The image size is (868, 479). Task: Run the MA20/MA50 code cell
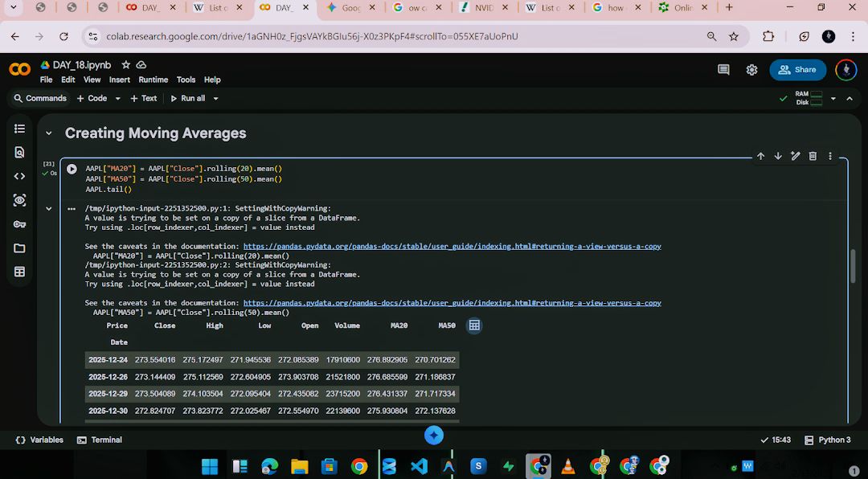pos(72,169)
